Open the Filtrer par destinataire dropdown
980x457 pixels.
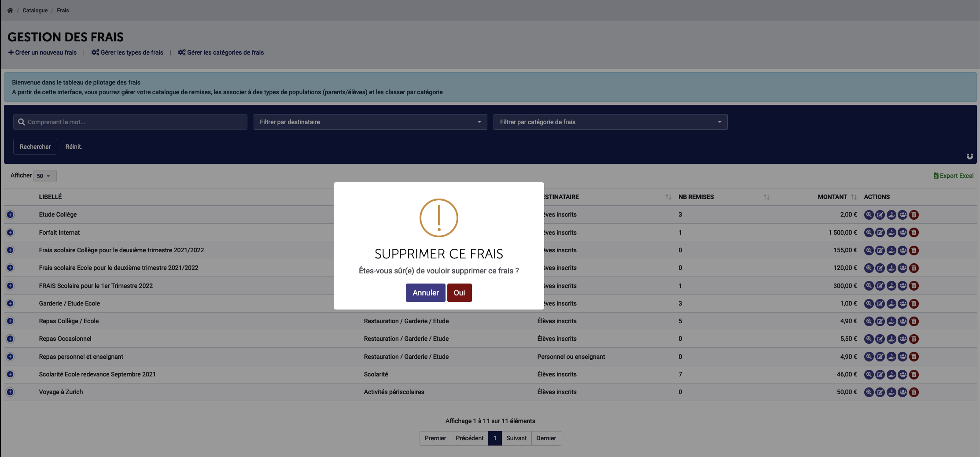[370, 122]
